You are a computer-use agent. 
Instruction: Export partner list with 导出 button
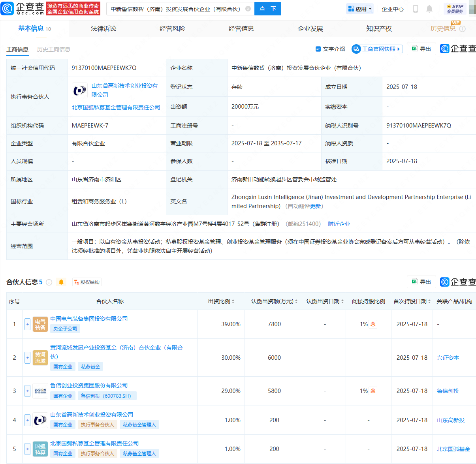(x=421, y=282)
